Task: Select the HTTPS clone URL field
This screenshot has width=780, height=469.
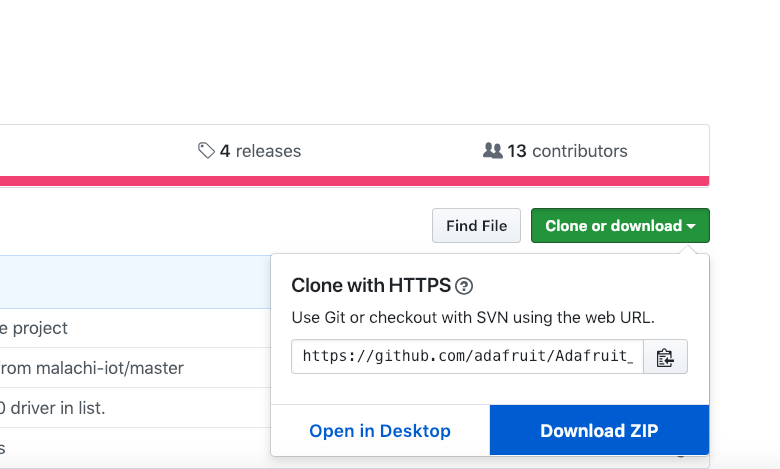Action: pos(466,357)
